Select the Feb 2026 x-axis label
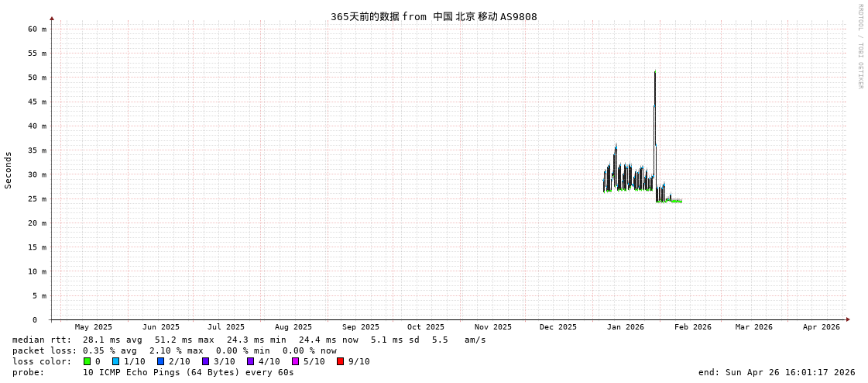This screenshot has width=868, height=383. (692, 327)
